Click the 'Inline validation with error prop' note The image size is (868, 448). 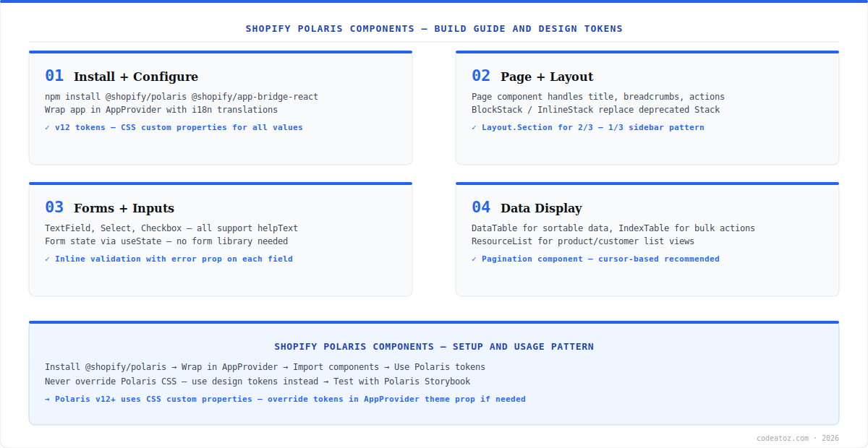tap(169, 259)
